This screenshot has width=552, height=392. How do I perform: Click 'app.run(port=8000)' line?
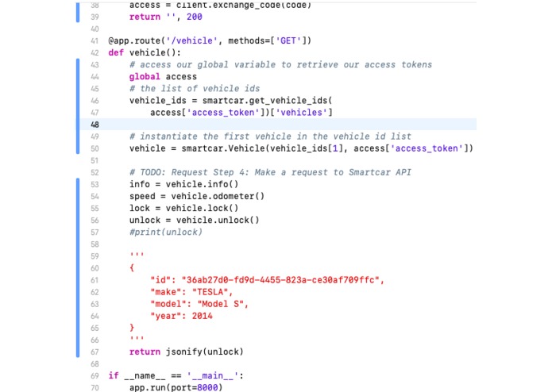(176, 387)
